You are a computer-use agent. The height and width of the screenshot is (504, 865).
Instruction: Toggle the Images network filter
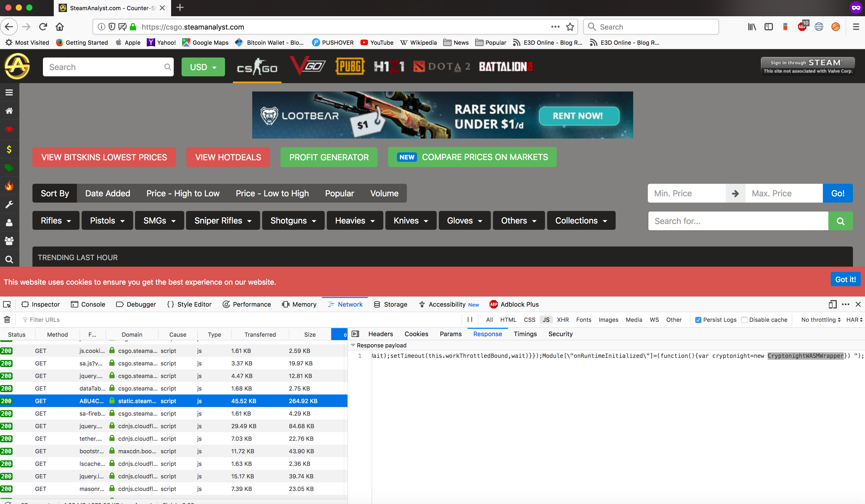coord(608,319)
